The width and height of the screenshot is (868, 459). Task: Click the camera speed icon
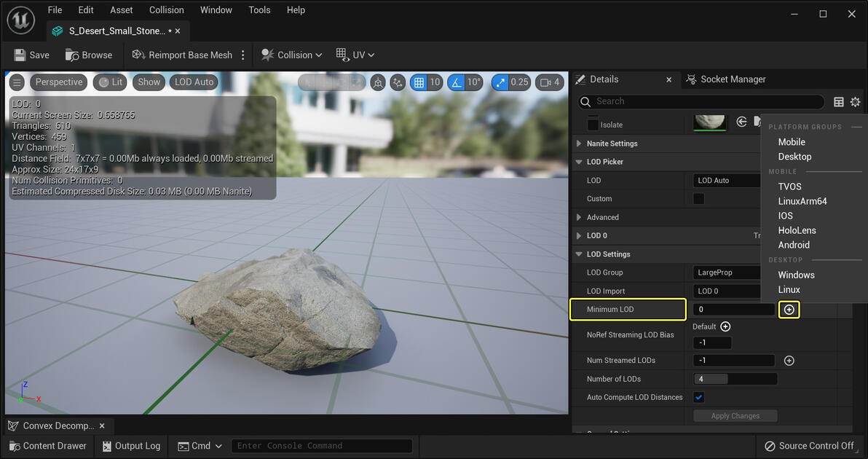(x=545, y=82)
